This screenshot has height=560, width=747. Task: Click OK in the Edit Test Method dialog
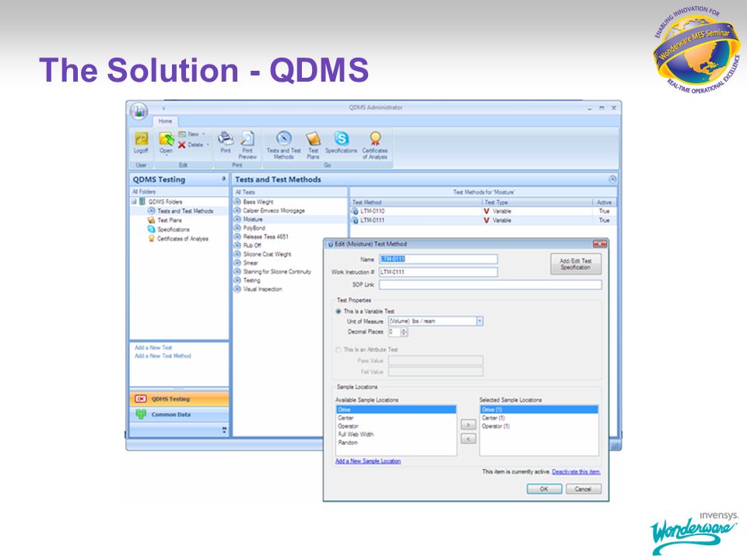pos(544,489)
